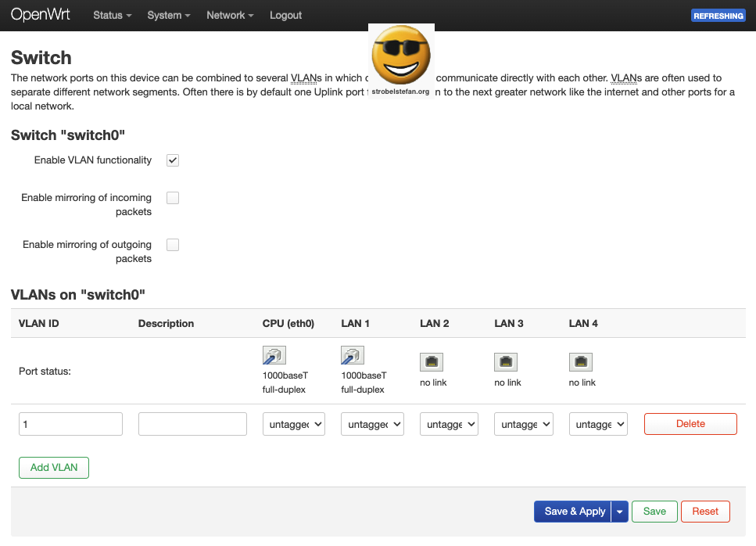Screen dimensions: 756x546
Task: Click the CPU (eth0) port status icon
Action: coord(274,357)
